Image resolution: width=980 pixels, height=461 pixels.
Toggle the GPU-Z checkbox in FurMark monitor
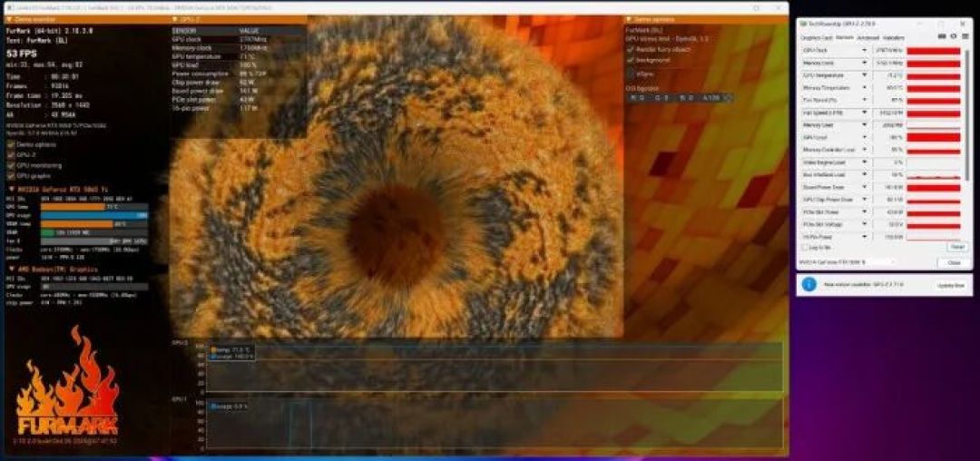coord(11,155)
